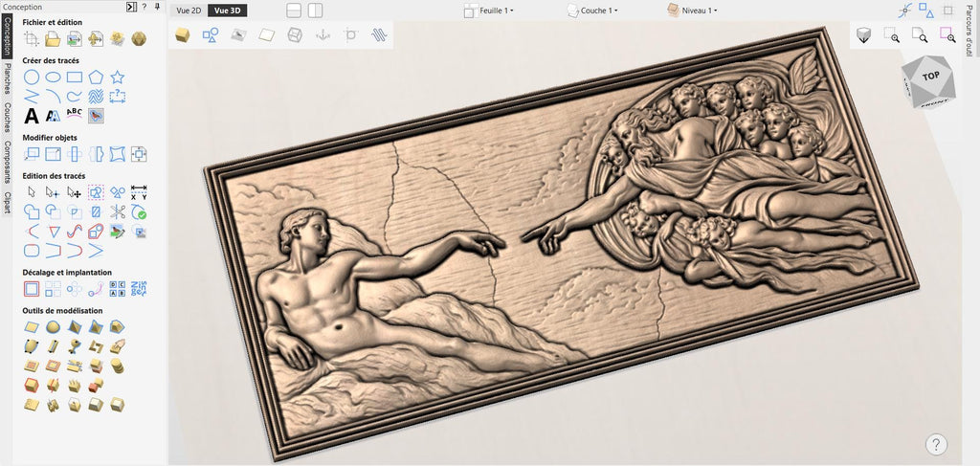Expand the Niveau 1 dropdown
The width and height of the screenshot is (980, 466).
pos(692,11)
